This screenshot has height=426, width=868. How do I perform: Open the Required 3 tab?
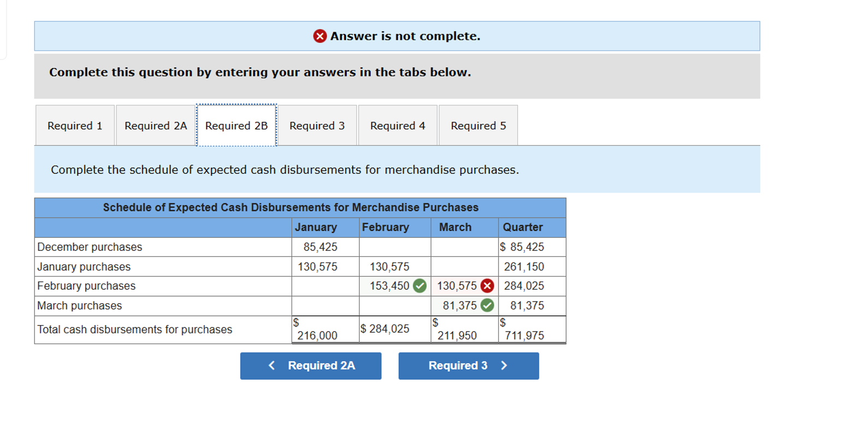coord(317,125)
